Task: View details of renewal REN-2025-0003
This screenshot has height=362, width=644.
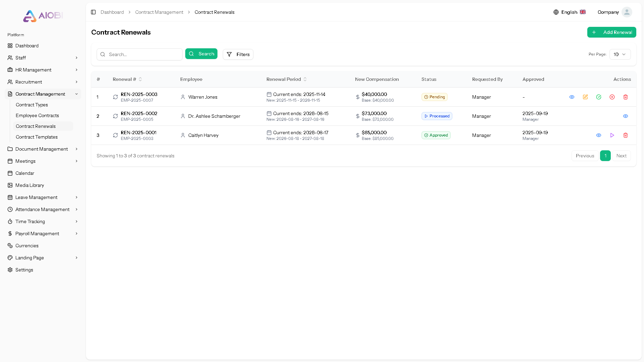Action: click(572, 97)
